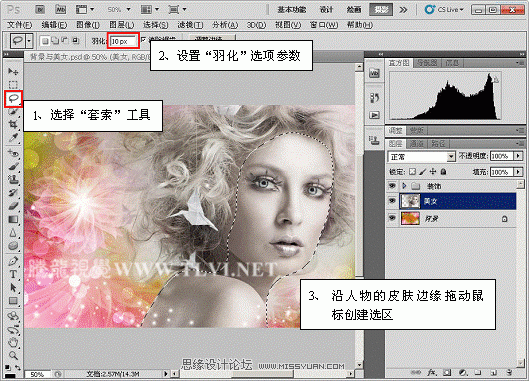Screen dimensions: 529x381
Task: Switch to the 绘画 workspace
Action: 354,10
